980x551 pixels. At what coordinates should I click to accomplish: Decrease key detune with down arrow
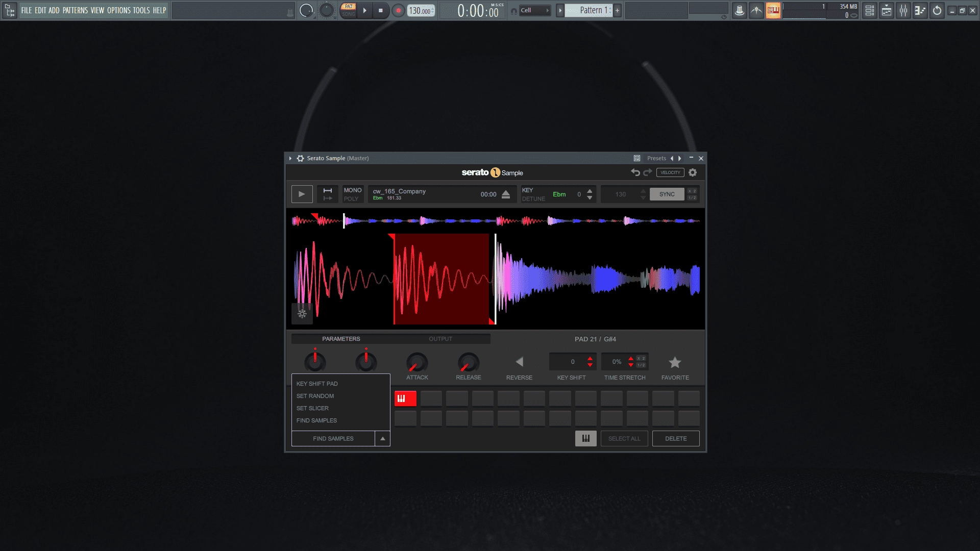tap(590, 198)
